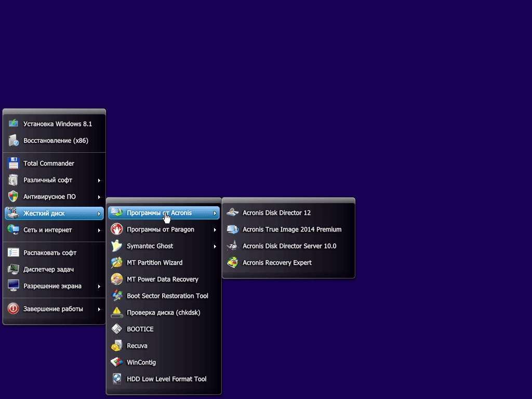The width and height of the screenshot is (532, 399).
Task: Click the Boot Sector Restoration Tool icon
Action: [117, 296]
